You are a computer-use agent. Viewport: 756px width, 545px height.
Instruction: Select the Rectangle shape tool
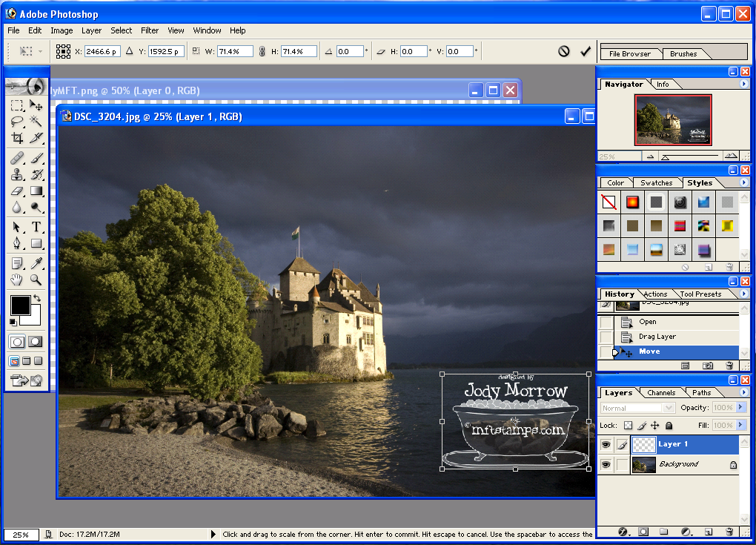tap(36, 243)
